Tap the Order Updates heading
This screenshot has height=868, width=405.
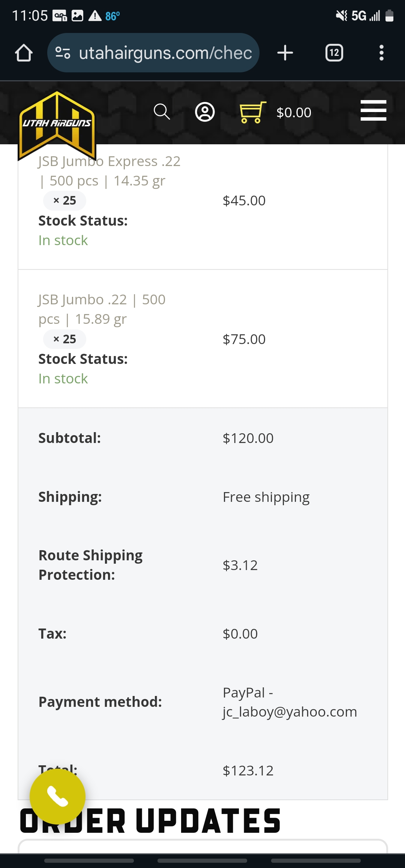[150, 821]
